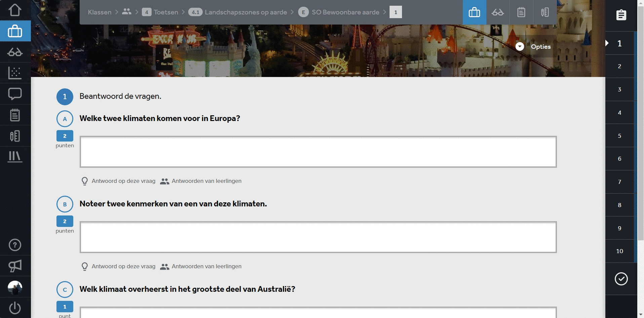Switch to glasses view in top toolbar

pyautogui.click(x=498, y=12)
